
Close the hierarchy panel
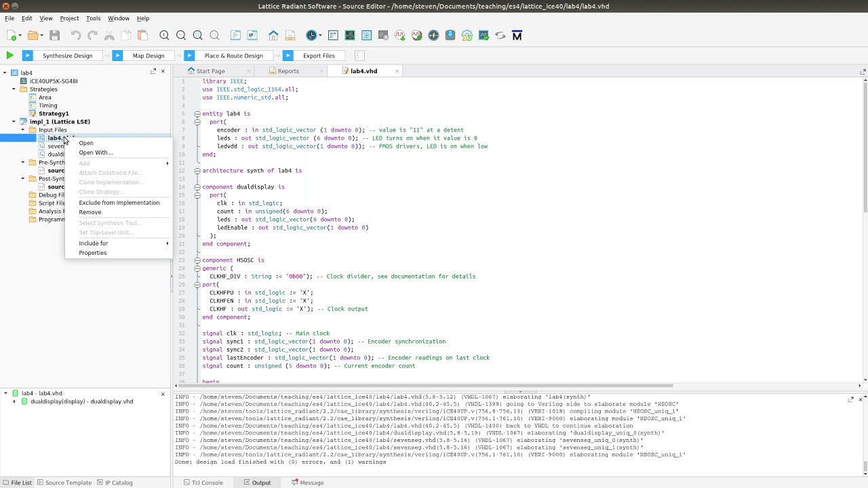pyautogui.click(x=163, y=394)
